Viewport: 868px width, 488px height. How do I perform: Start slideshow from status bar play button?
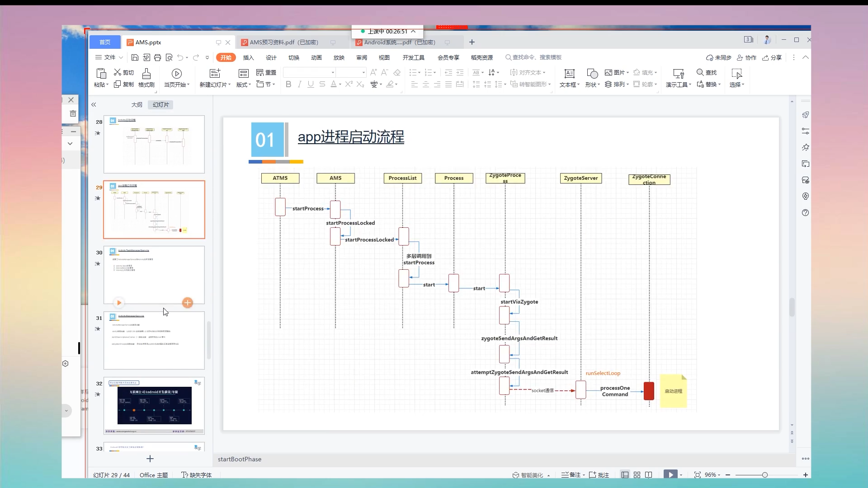point(670,475)
